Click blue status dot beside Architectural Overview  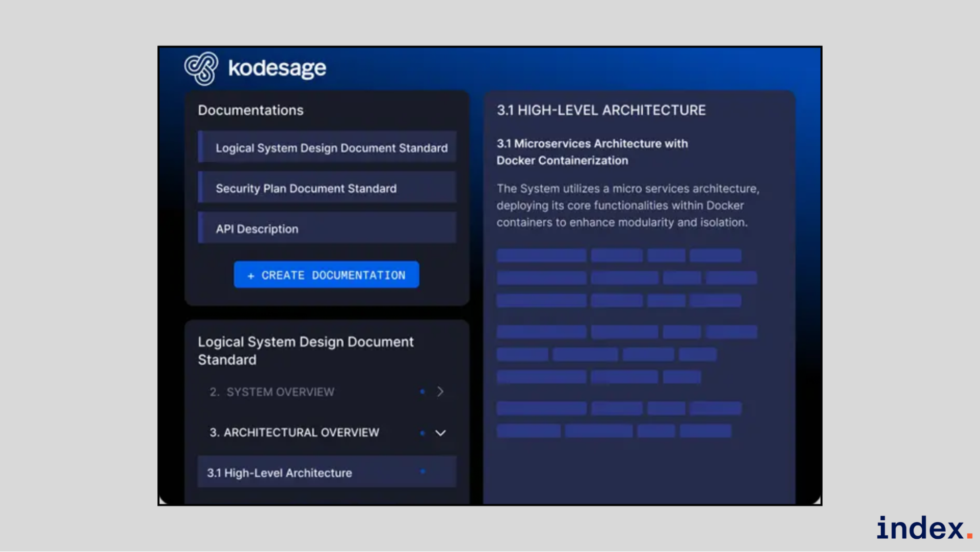coord(422,433)
